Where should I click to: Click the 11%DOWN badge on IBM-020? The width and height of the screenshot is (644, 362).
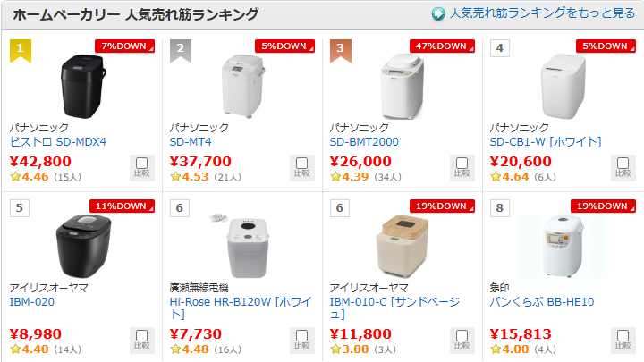pyautogui.click(x=122, y=206)
